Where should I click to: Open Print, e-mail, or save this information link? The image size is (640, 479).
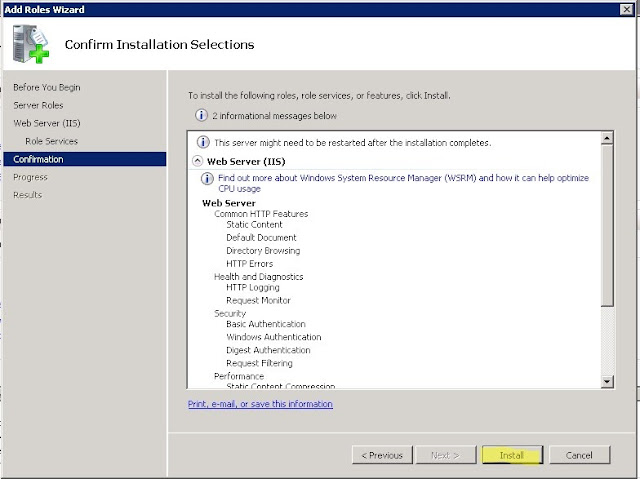pos(260,404)
